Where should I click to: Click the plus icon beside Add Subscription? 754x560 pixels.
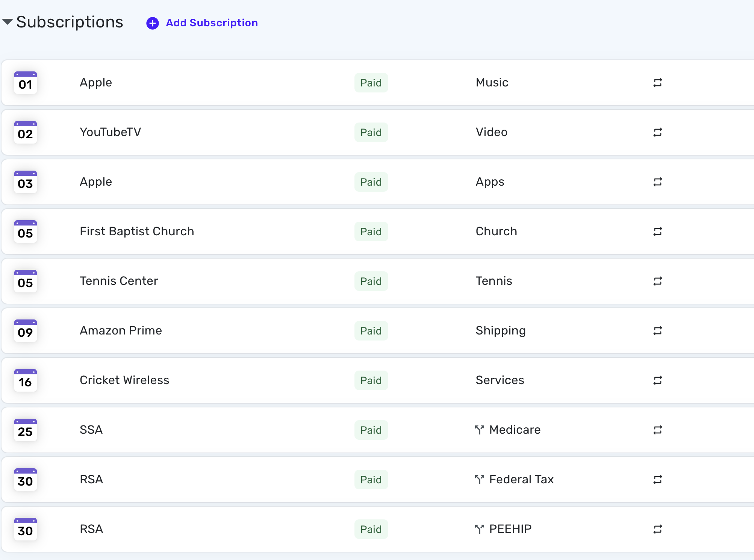[153, 23]
